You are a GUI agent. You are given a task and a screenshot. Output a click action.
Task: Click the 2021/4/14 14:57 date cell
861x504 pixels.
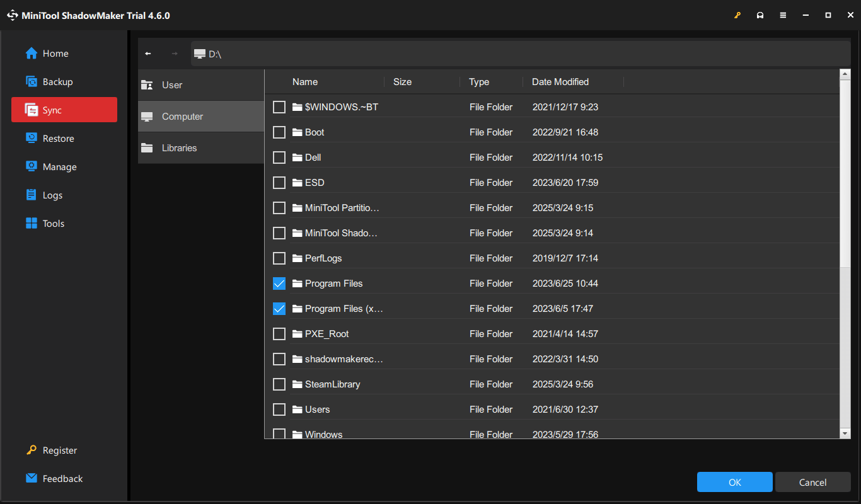pyautogui.click(x=565, y=334)
